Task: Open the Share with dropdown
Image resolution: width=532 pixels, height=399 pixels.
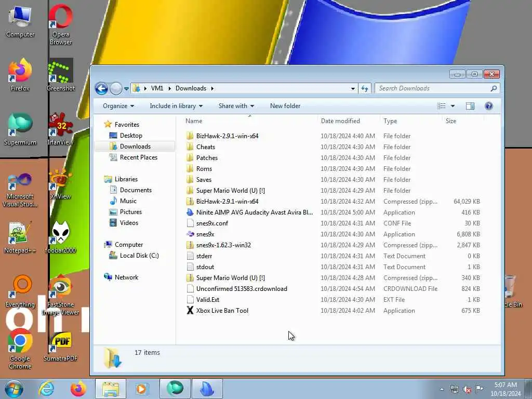Action: pos(236,106)
